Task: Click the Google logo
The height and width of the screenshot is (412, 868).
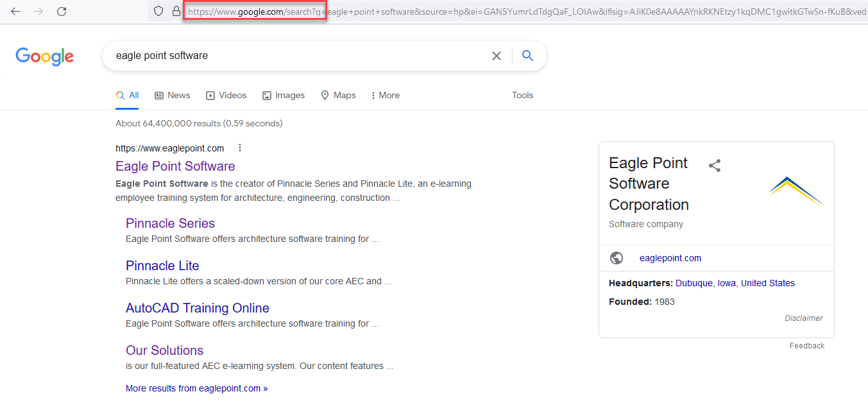Action: (45, 56)
